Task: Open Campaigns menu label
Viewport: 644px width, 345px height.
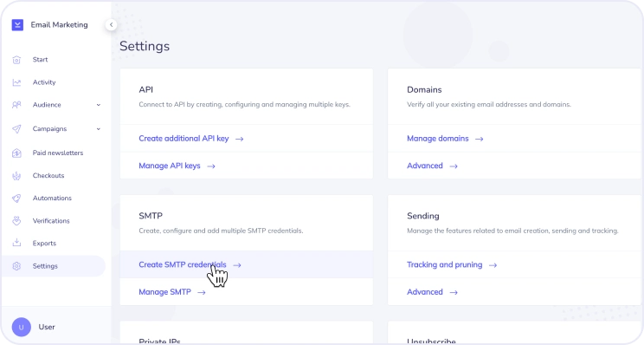Action: pos(49,128)
